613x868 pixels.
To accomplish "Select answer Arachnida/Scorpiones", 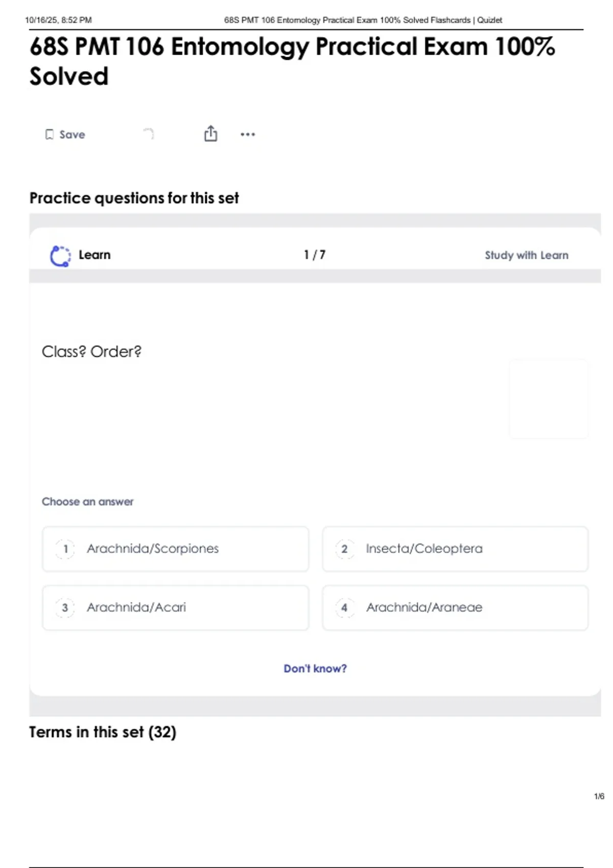I will coord(175,549).
